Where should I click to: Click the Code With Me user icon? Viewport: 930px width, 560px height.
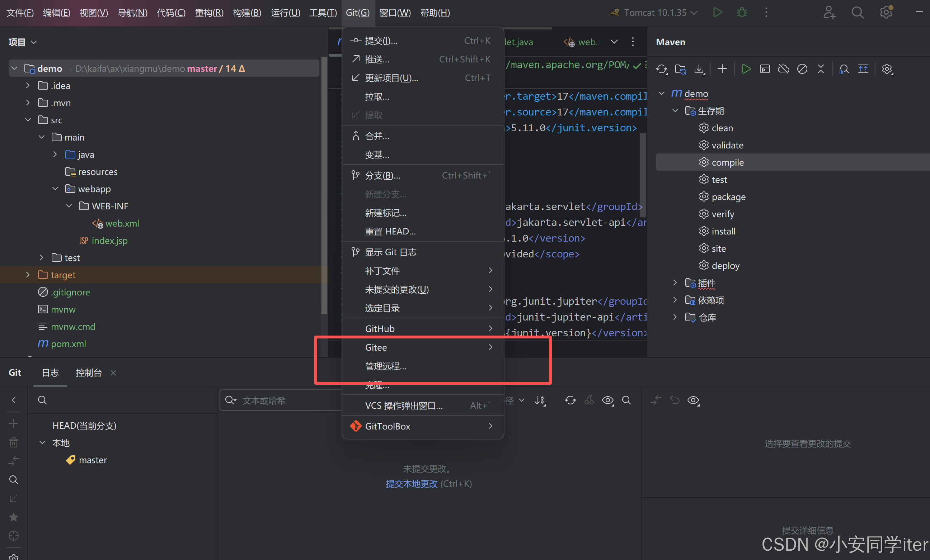click(829, 13)
